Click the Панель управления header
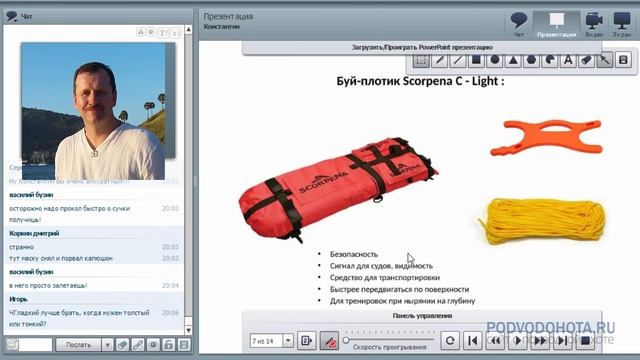The image size is (640, 360). pyautogui.click(x=422, y=316)
